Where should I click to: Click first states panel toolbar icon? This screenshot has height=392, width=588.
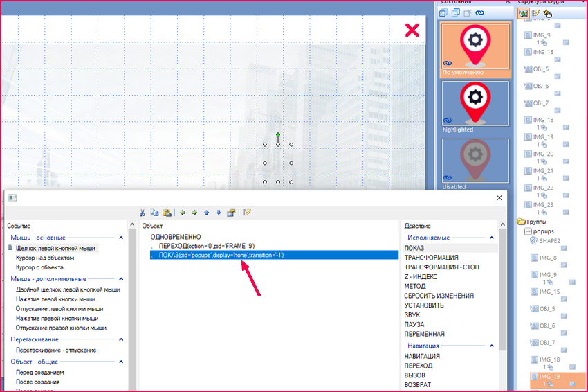pos(443,12)
